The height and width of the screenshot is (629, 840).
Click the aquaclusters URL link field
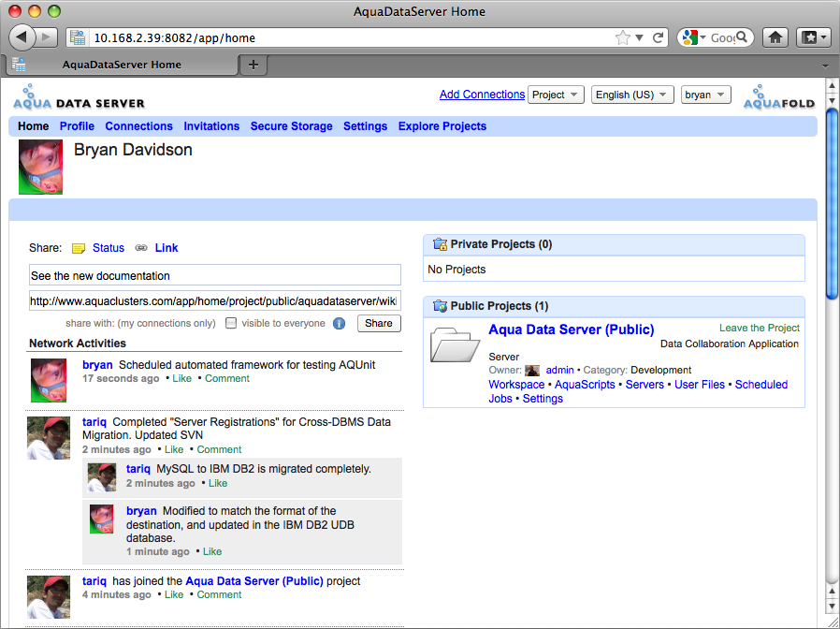click(x=215, y=300)
